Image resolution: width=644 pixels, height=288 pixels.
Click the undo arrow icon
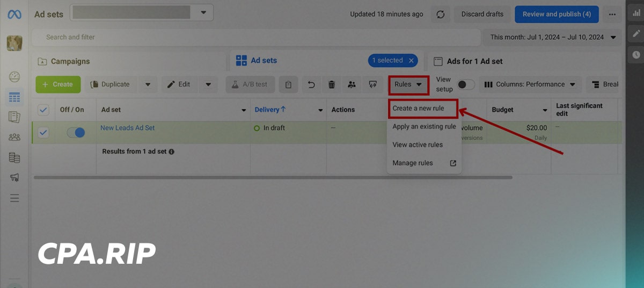pos(312,84)
